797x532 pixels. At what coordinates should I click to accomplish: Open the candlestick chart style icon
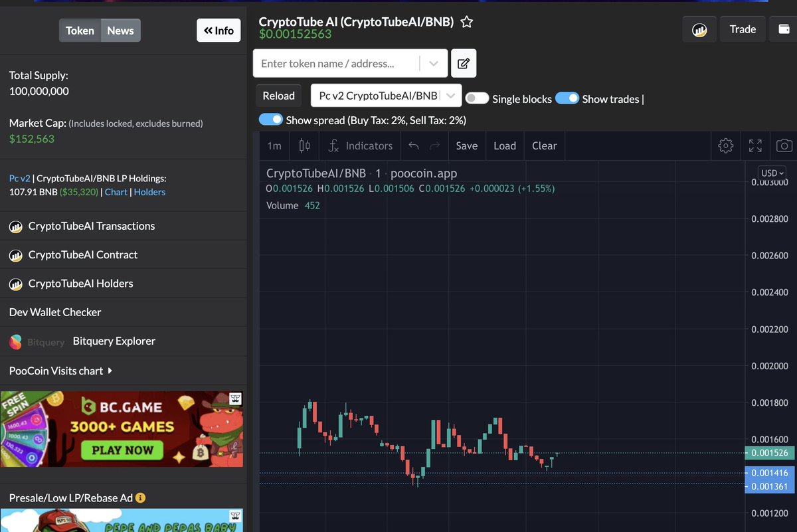[304, 145]
